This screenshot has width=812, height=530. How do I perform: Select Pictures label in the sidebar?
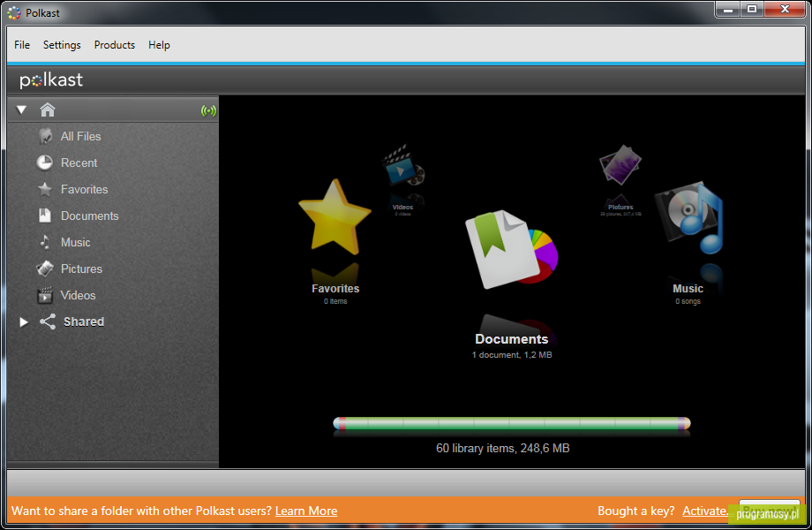[x=81, y=269]
